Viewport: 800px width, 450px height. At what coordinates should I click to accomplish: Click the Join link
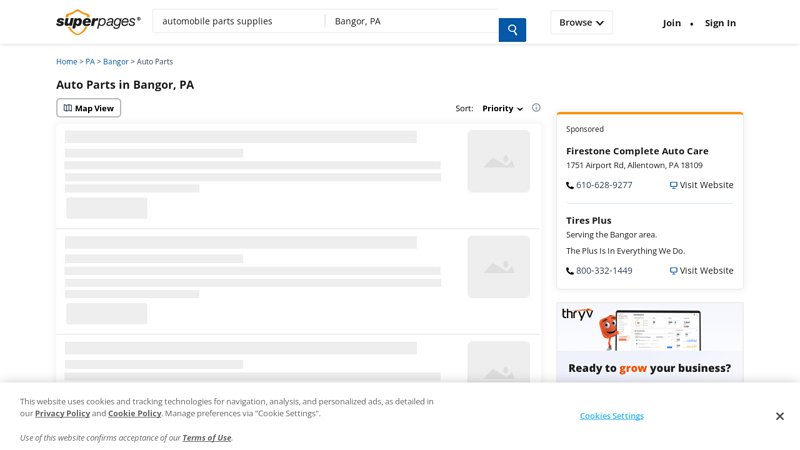[x=671, y=23]
